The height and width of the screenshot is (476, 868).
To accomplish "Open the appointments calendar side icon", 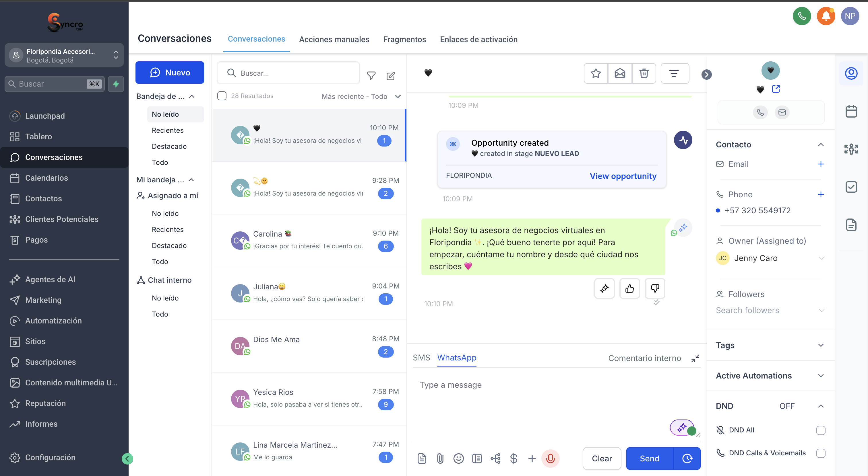I will click(x=851, y=111).
